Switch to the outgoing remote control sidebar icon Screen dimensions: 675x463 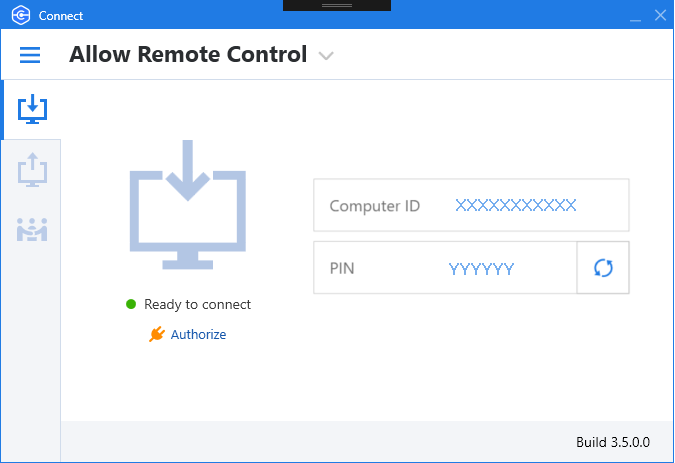click(32, 170)
